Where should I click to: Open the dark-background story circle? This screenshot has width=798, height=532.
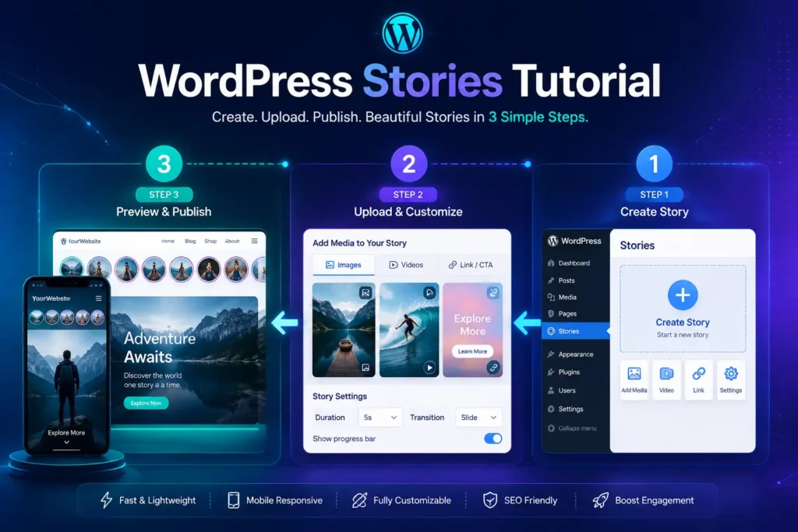[x=209, y=268]
